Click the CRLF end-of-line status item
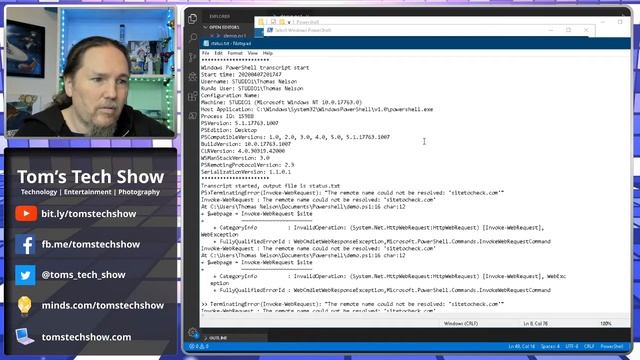 pyautogui.click(x=589, y=347)
